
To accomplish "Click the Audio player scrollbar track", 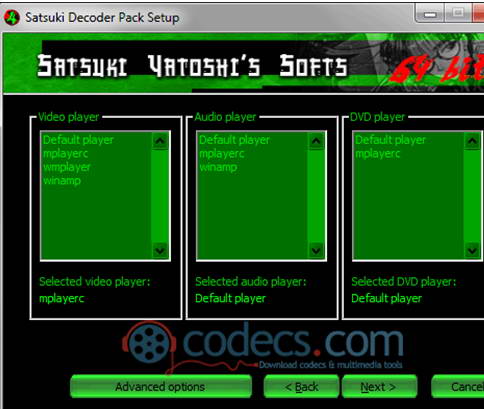I will click(x=316, y=196).
